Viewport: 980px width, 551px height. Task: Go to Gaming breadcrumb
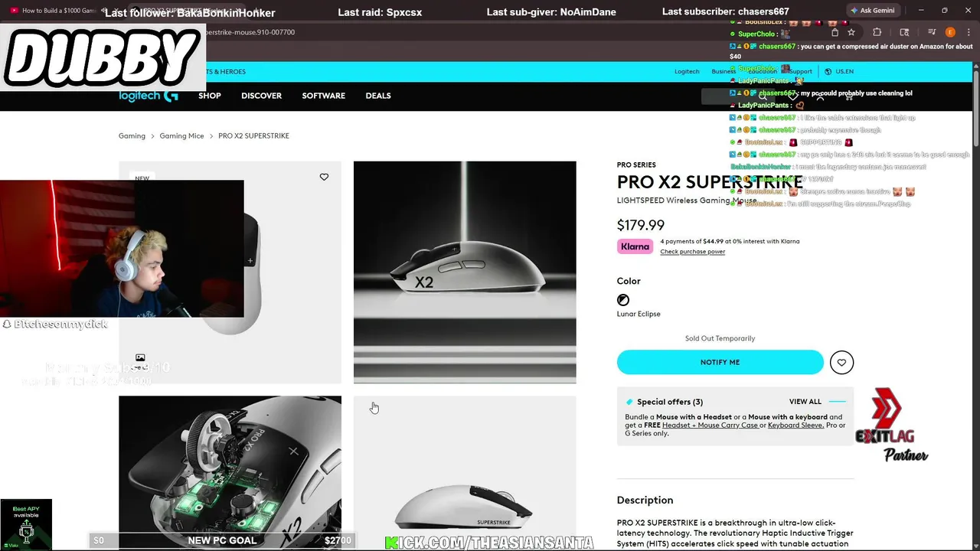(x=132, y=135)
